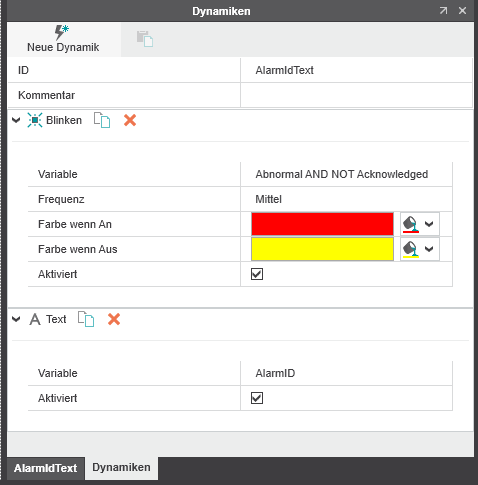Uncheck Aktiviert in Blinken section
This screenshot has width=478, height=485.
pos(257,274)
